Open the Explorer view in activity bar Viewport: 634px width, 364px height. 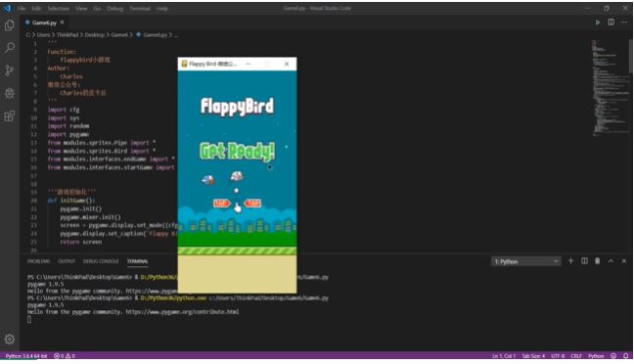(x=10, y=25)
